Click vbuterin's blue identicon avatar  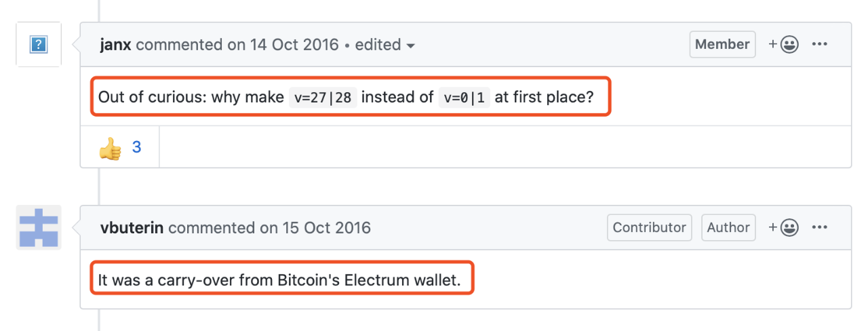point(39,227)
